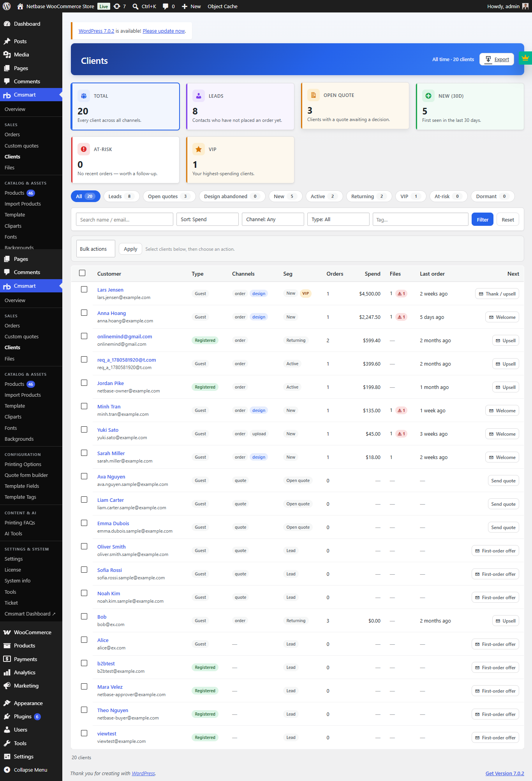Click the Leads person icon card
The image size is (532, 781).
click(199, 96)
